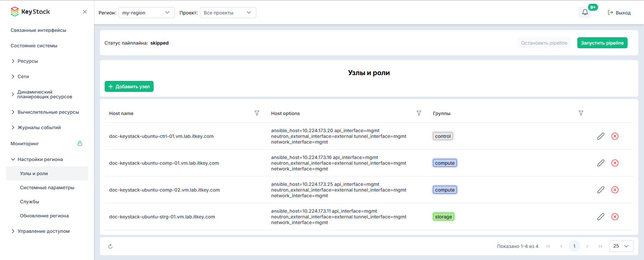Click the compute tag for comp-01

(x=445, y=163)
